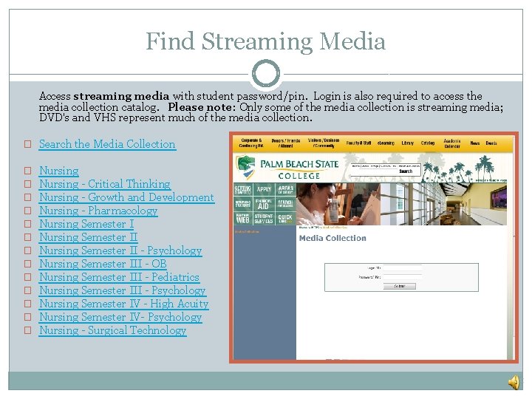Open Nursing - Growth and Development link
532x399 pixels.
pos(127,197)
